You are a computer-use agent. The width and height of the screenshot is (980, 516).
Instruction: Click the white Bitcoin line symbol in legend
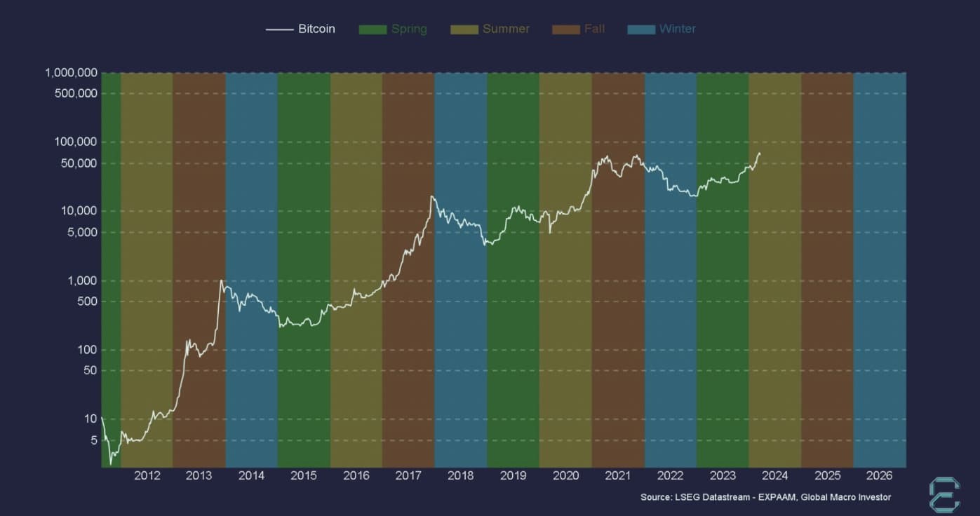coord(280,29)
